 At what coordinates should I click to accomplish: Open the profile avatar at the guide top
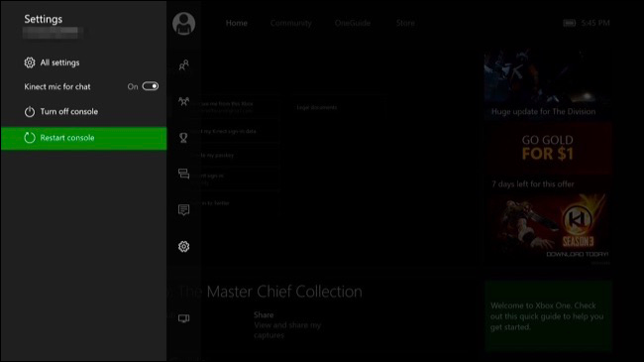[x=183, y=24]
